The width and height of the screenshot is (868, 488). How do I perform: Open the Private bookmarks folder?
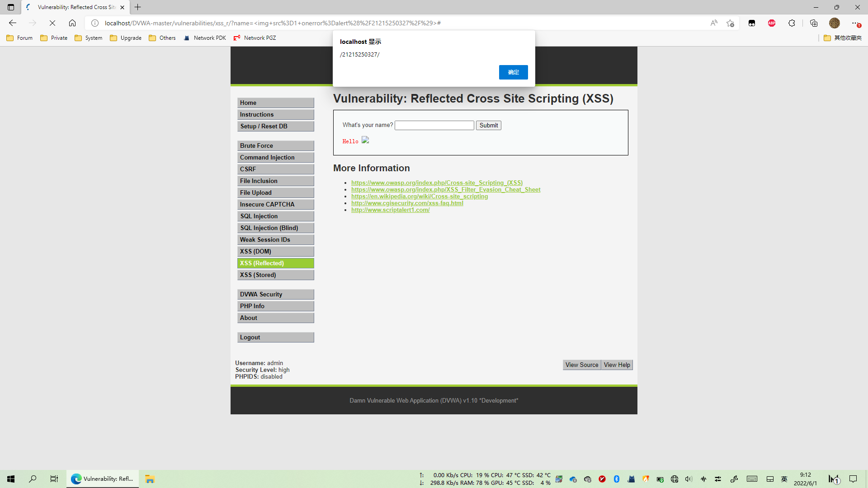click(54, 38)
